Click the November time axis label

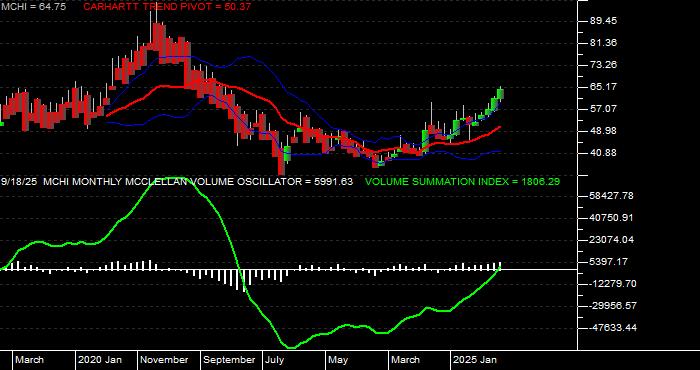tap(165, 360)
